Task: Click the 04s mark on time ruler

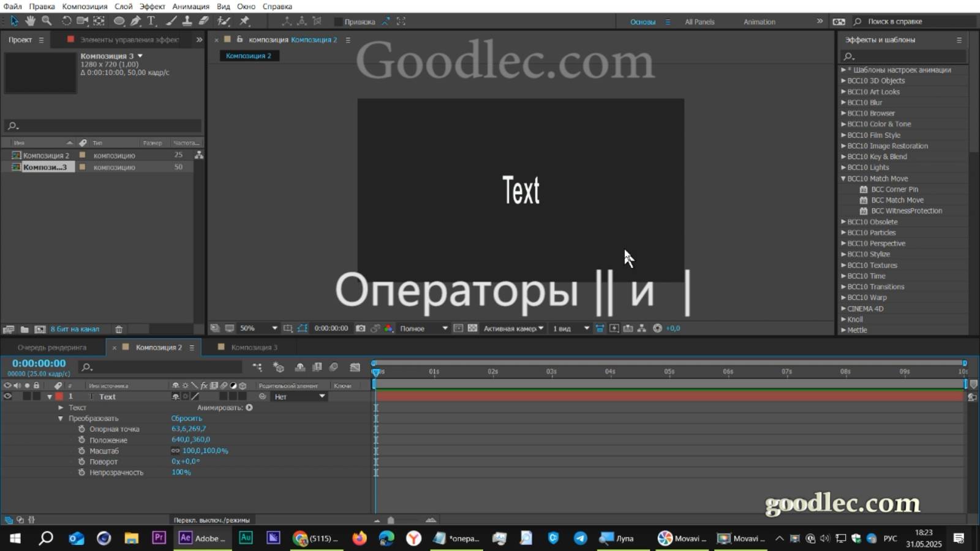Action: click(x=610, y=372)
